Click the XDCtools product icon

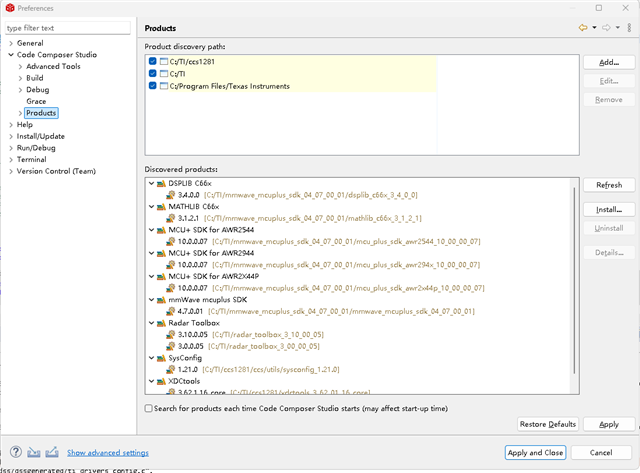click(x=161, y=382)
